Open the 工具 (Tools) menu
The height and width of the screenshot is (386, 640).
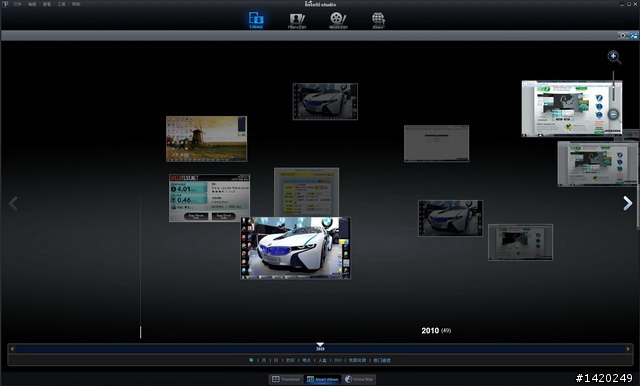pos(61,4)
